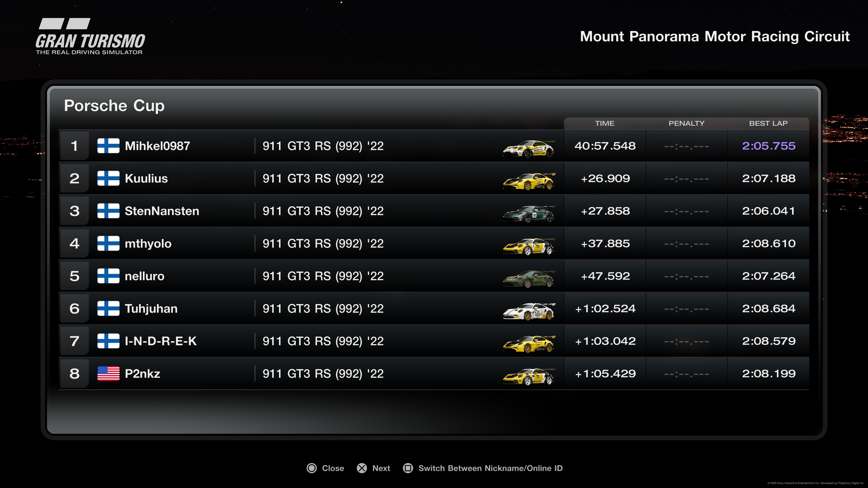The height and width of the screenshot is (488, 868).
Task: Select the purple 2:05.755 best lap
Action: (768, 146)
